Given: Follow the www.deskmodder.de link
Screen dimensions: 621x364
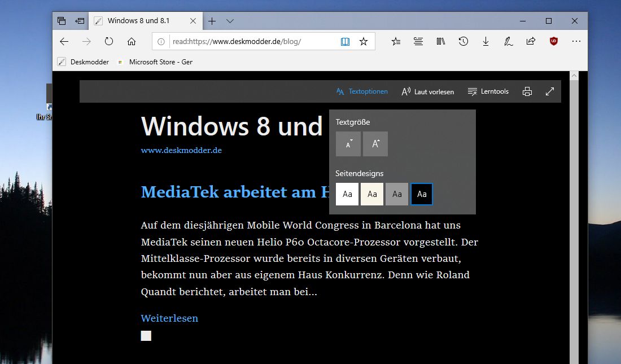Looking at the screenshot, I should coord(181,151).
